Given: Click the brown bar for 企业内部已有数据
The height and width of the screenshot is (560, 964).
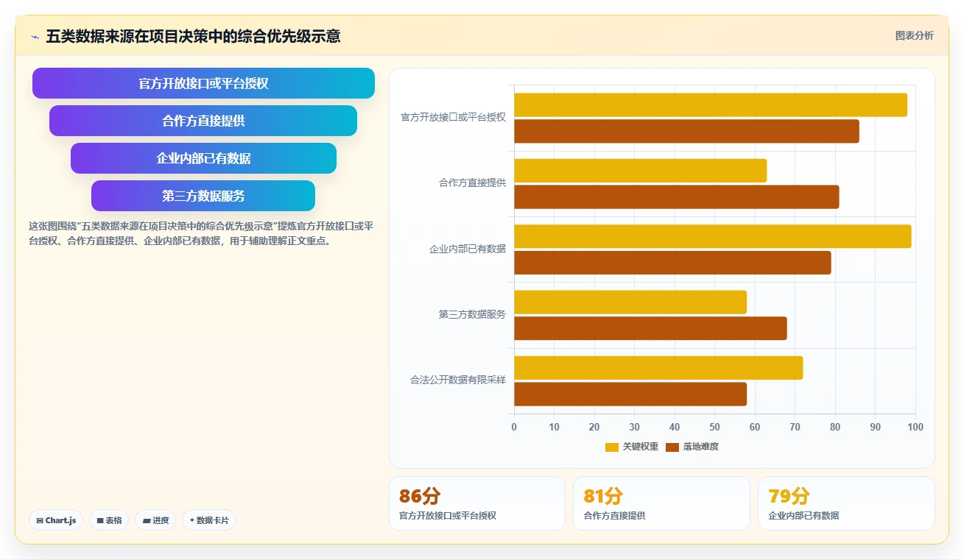Looking at the screenshot, I should pyautogui.click(x=672, y=263).
